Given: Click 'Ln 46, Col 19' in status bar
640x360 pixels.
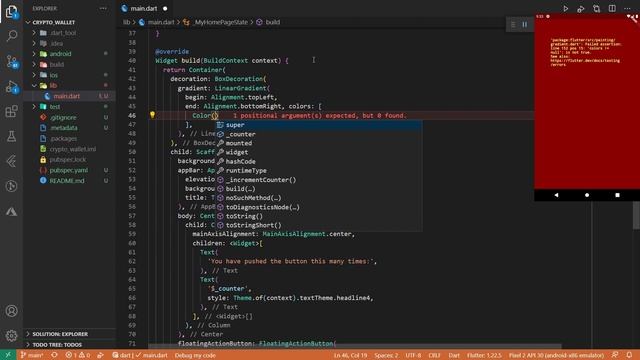Looking at the screenshot, I should (350, 355).
